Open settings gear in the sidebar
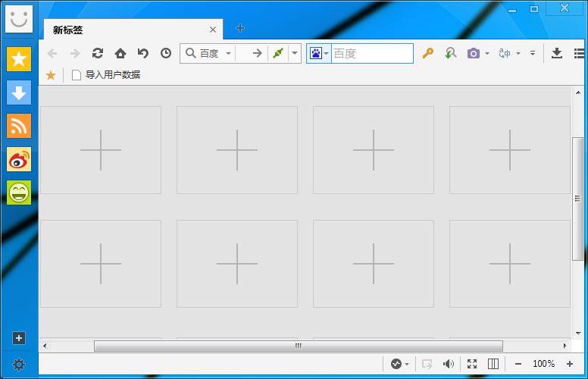Viewport: 588px width, 379px height. 19,365
